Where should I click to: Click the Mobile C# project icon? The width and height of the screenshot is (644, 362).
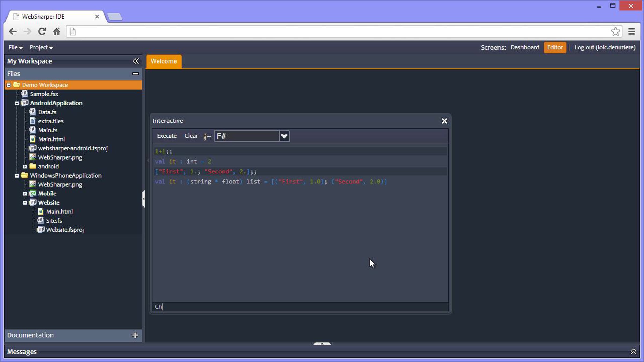click(x=33, y=193)
